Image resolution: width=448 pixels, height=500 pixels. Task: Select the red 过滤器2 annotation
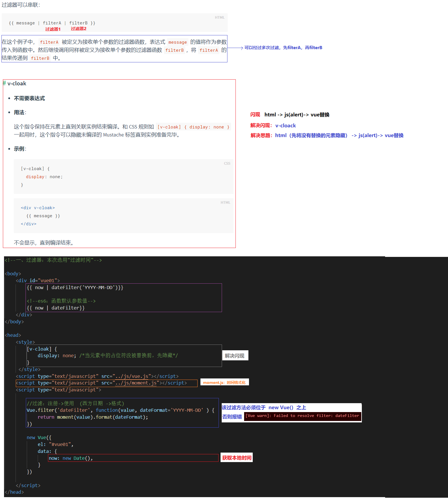coord(78,29)
